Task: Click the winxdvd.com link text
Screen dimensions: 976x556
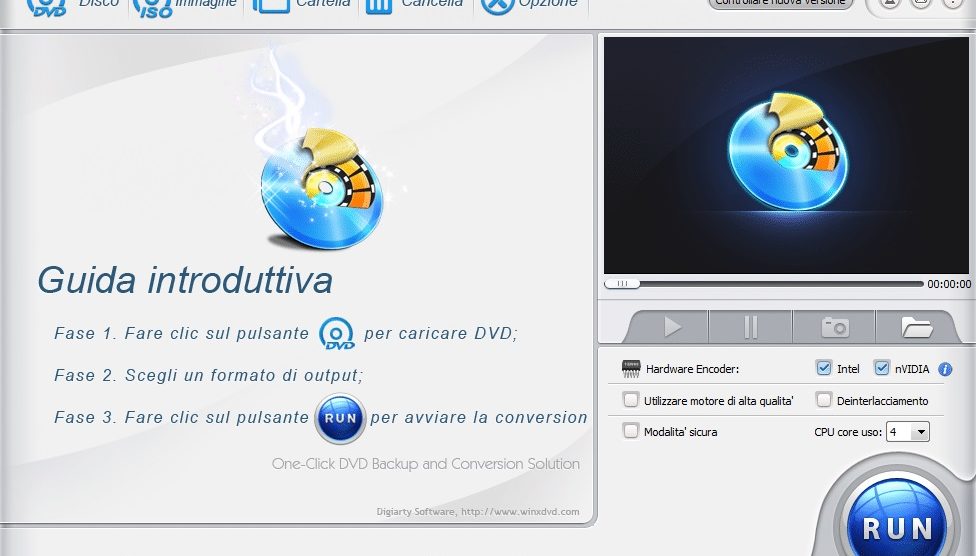Action: pos(520,512)
